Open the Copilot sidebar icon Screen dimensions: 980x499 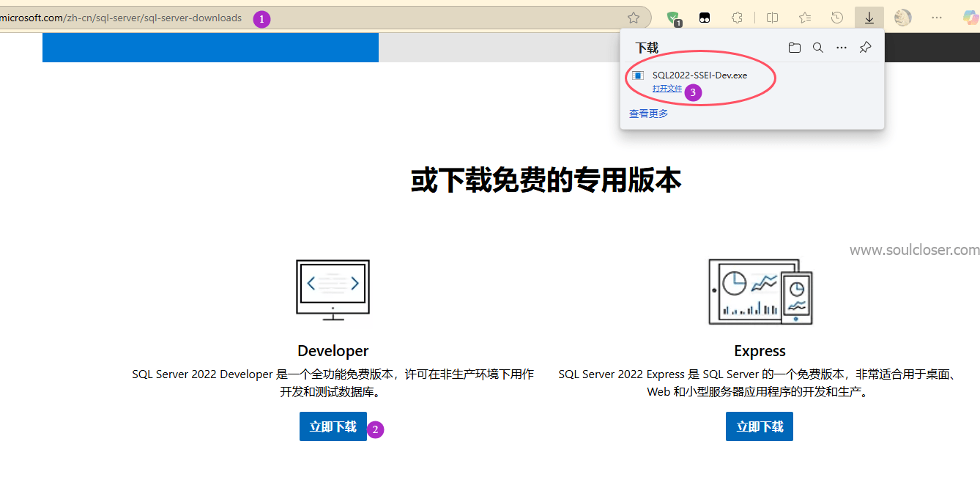(971, 18)
